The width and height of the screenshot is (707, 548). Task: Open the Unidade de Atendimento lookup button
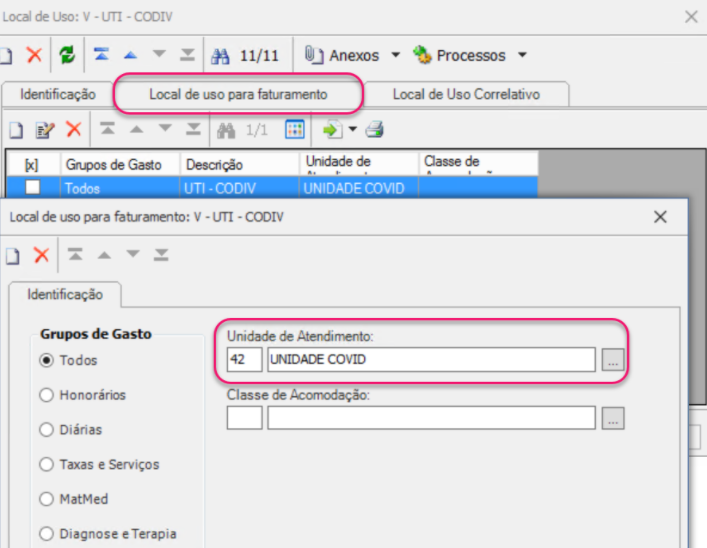click(x=613, y=360)
